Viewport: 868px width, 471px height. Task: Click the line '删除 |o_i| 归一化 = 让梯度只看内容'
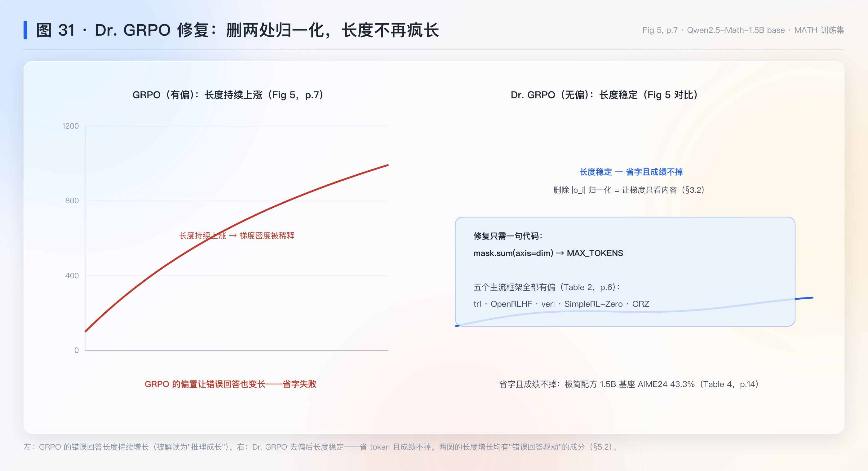point(615,190)
